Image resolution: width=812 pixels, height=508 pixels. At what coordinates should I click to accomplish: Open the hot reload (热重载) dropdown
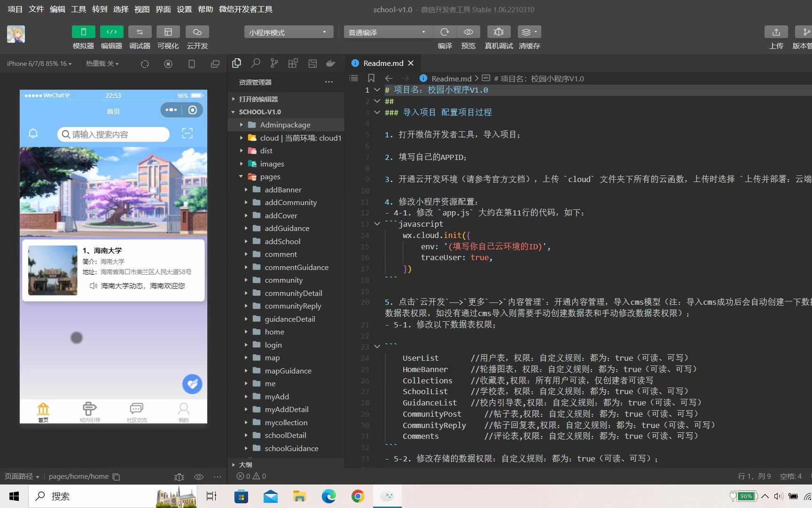(102, 63)
